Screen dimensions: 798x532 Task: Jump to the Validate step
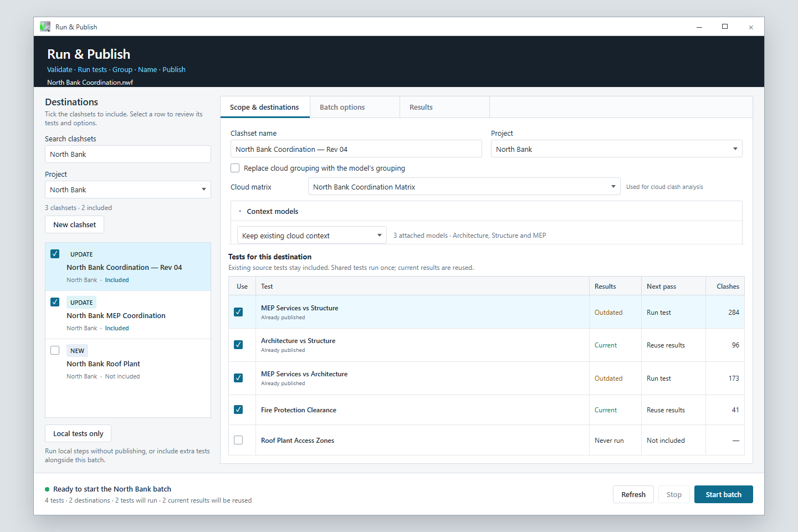coord(60,69)
